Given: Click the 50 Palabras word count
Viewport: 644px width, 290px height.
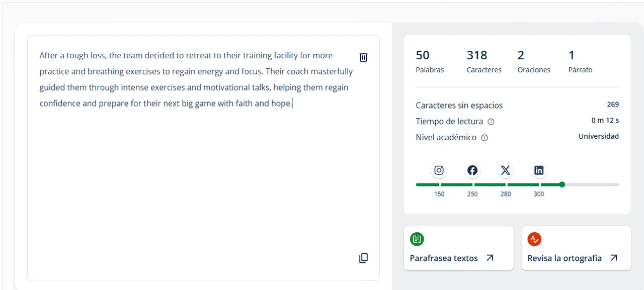Looking at the screenshot, I should [430, 62].
